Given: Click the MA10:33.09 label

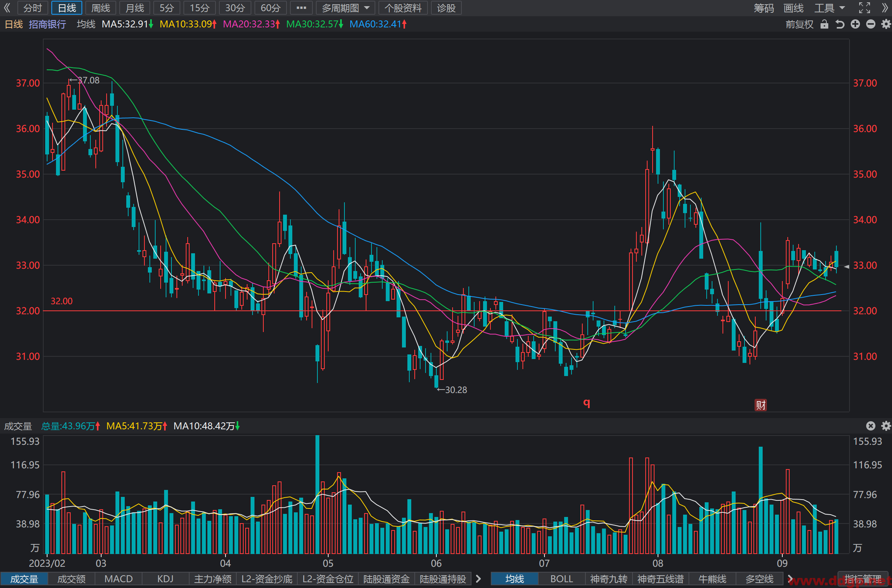Looking at the screenshot, I should pos(188,24).
